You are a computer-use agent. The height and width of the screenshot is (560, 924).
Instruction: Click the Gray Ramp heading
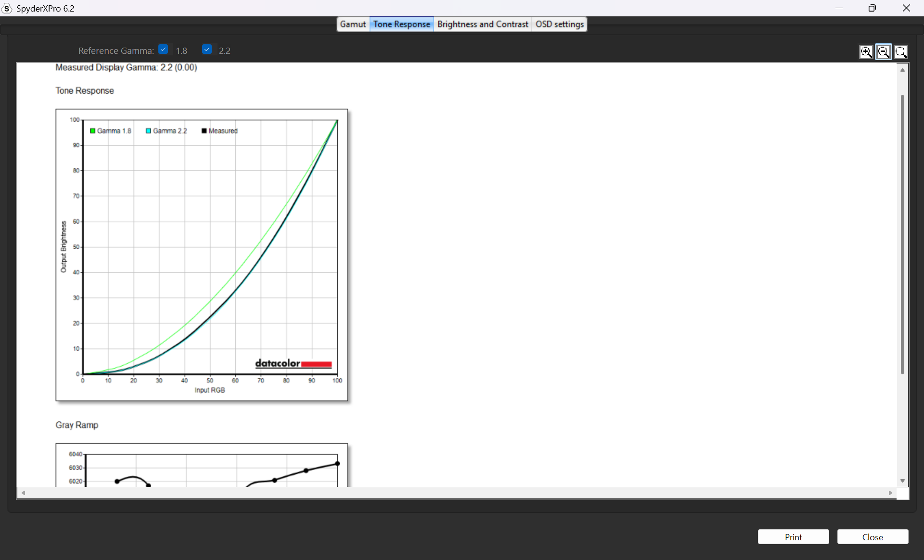(77, 425)
